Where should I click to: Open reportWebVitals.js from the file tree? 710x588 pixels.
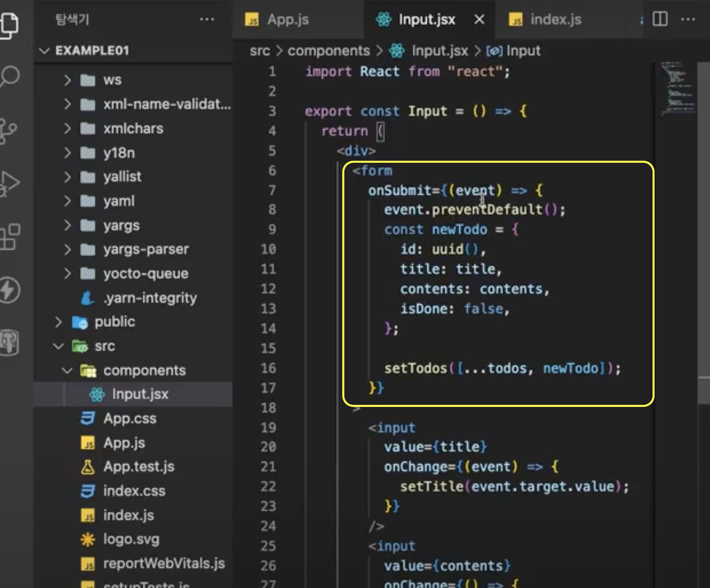coord(133,564)
